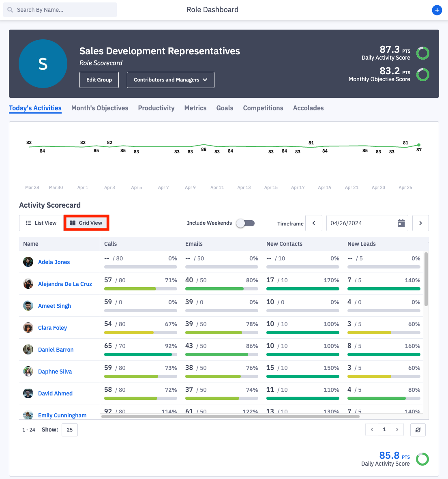Switch to Grid View
This screenshot has height=479, width=448.
[86, 223]
